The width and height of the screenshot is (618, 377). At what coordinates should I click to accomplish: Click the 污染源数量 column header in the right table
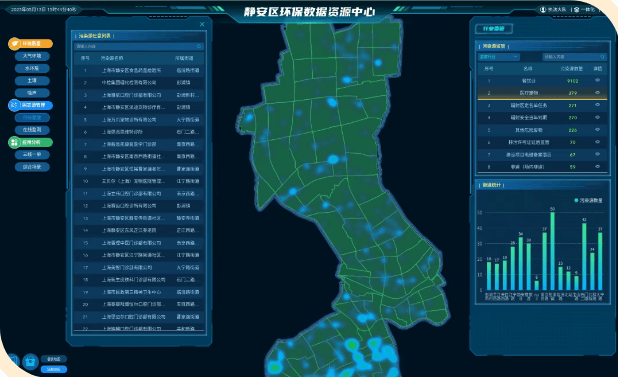pyautogui.click(x=572, y=69)
